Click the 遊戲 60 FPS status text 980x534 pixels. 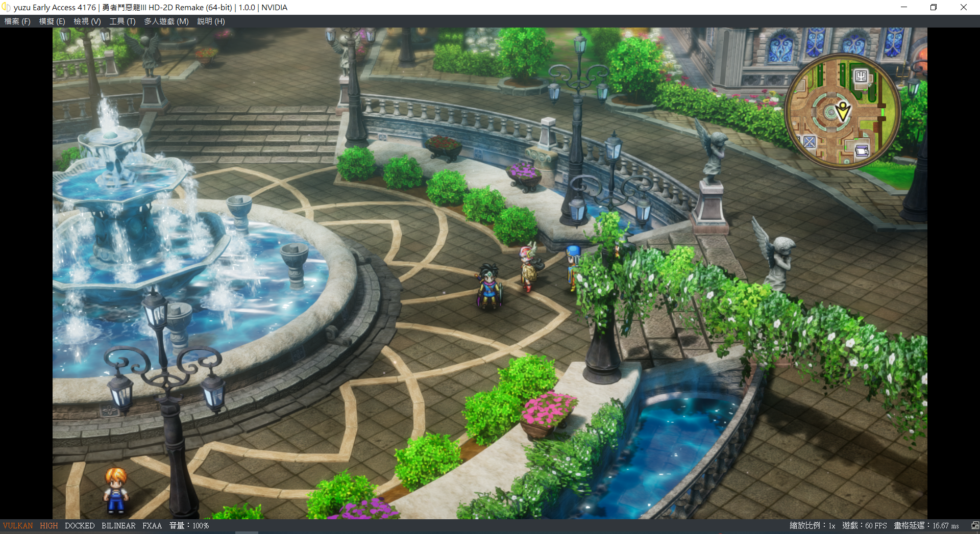pyautogui.click(x=865, y=526)
